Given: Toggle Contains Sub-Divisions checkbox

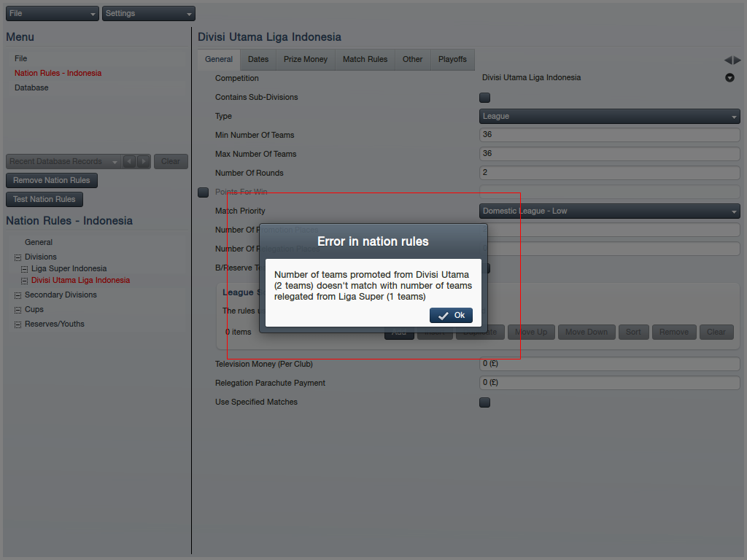Looking at the screenshot, I should click(x=484, y=98).
